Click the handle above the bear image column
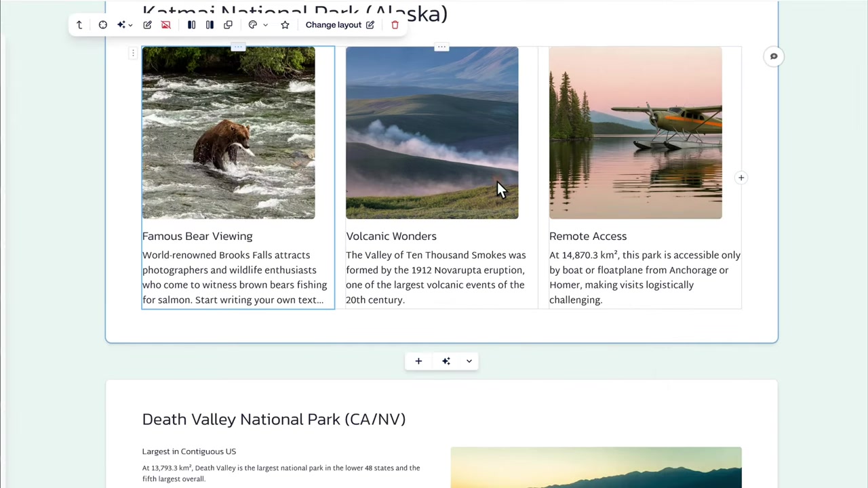The image size is (868, 488). click(x=238, y=47)
